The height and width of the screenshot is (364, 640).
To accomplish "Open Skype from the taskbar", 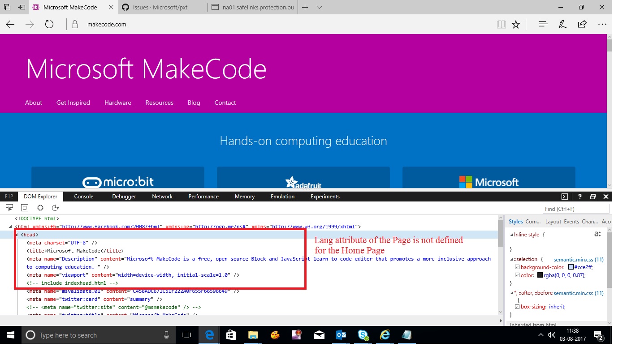I will point(363,335).
